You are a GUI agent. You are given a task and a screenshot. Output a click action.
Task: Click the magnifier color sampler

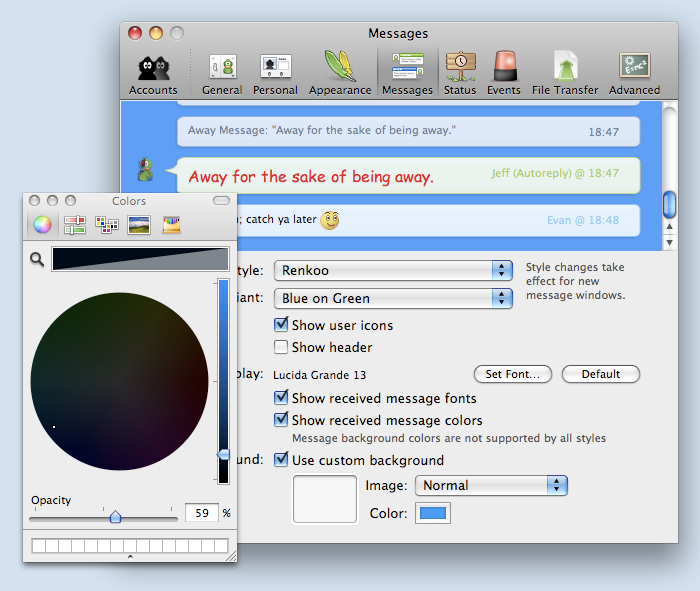coord(37,260)
